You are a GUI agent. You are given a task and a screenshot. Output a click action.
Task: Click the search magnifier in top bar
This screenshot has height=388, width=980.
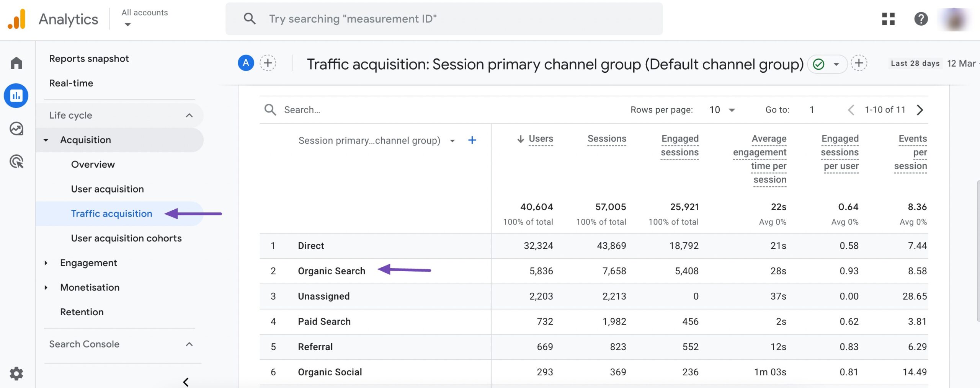250,18
